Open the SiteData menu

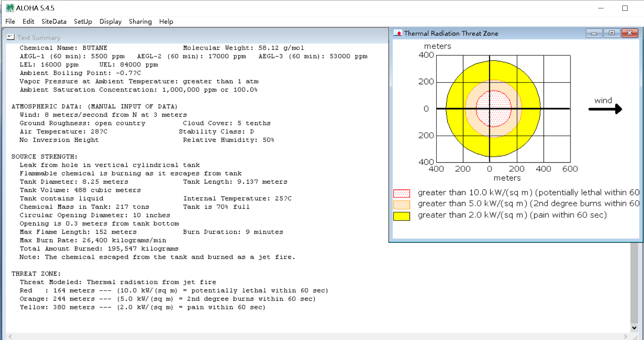pyautogui.click(x=54, y=22)
